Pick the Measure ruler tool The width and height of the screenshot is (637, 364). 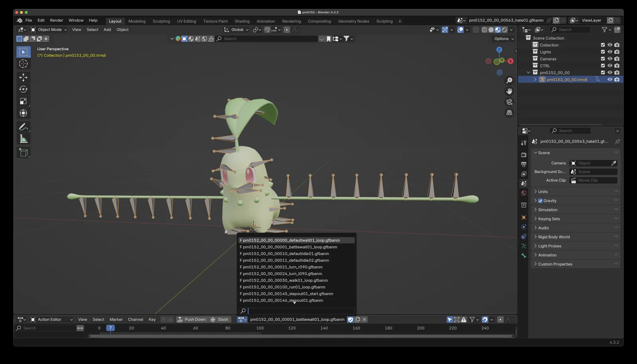coord(24,139)
